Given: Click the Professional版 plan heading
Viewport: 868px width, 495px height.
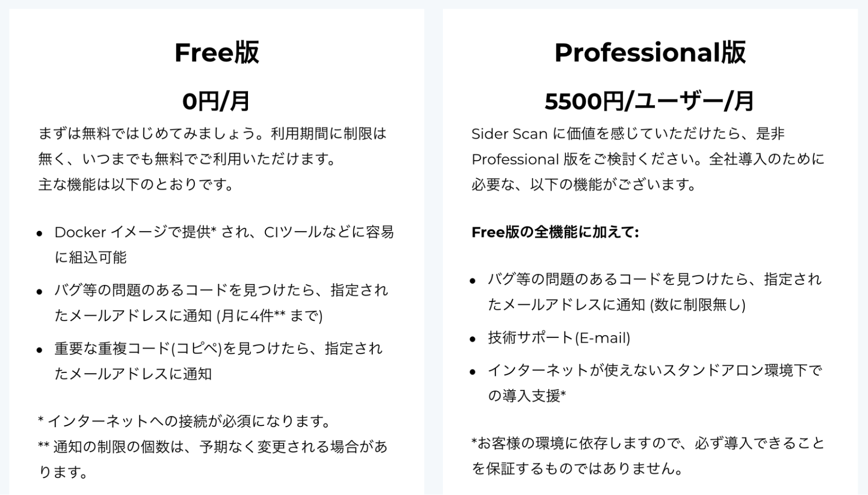Looking at the screenshot, I should coord(650,53).
